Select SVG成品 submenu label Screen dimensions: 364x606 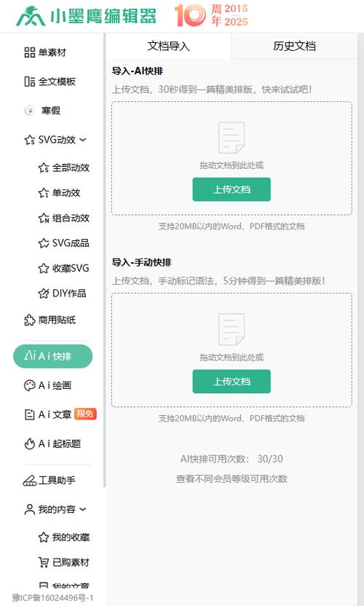[x=71, y=243]
